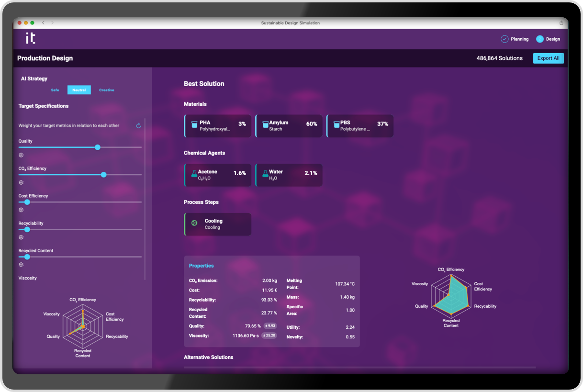Expand the Cooling process step card
The image size is (583, 392).
click(x=218, y=224)
